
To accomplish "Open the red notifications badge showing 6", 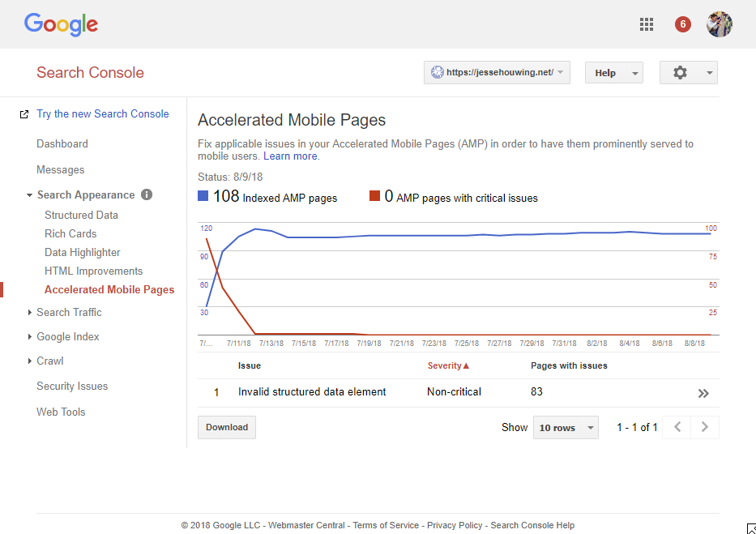I will [683, 24].
